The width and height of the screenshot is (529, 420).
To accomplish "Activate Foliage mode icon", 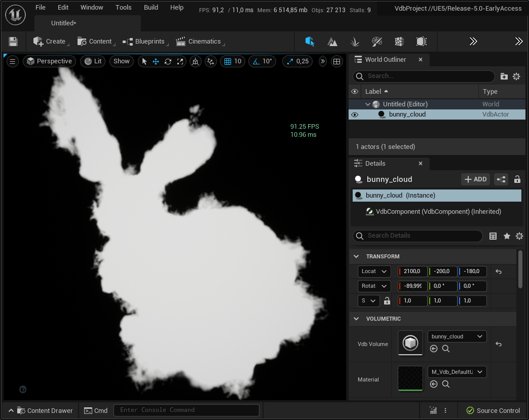I will (355, 42).
